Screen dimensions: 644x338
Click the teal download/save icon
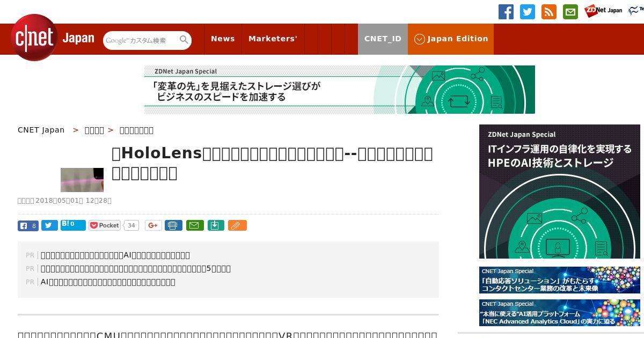point(215,225)
